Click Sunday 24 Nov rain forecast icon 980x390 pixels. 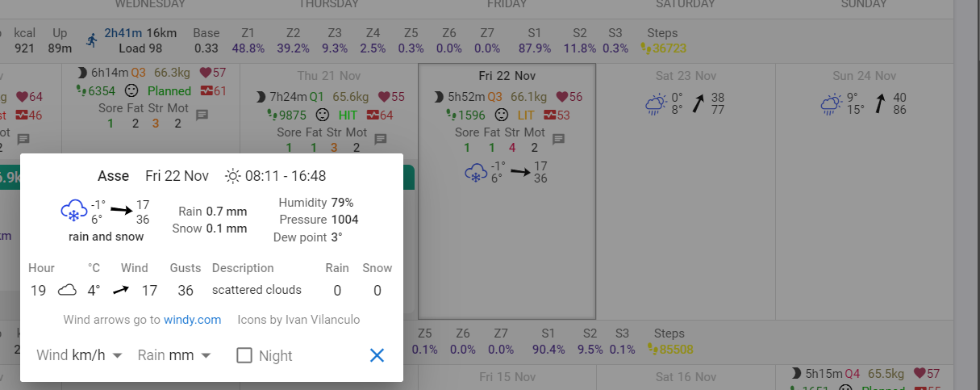coord(831,104)
